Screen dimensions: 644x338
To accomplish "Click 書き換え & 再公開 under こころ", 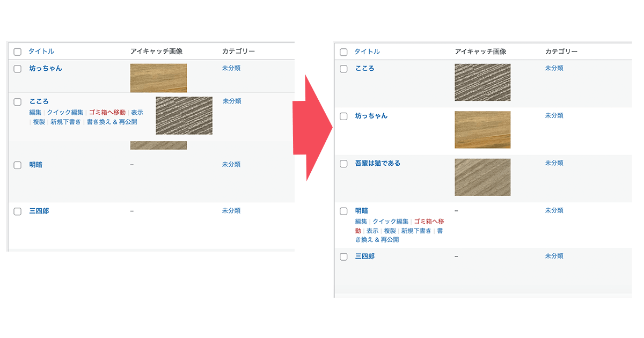I will pyautogui.click(x=112, y=122).
